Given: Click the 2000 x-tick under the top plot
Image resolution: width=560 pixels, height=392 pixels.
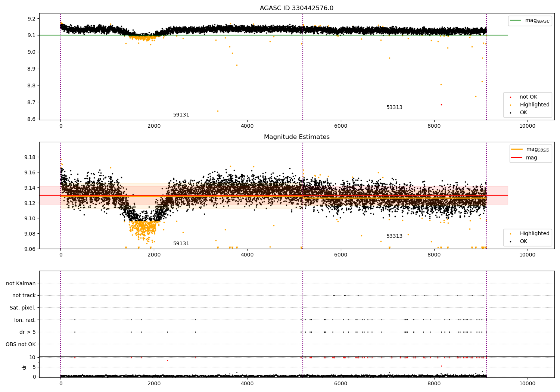Looking at the screenshot, I should pyautogui.click(x=154, y=126).
